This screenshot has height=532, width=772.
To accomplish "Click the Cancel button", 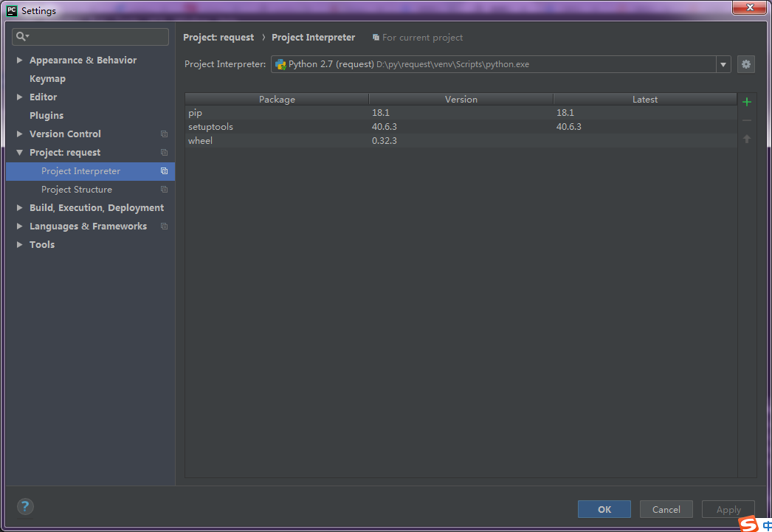I will click(666, 509).
